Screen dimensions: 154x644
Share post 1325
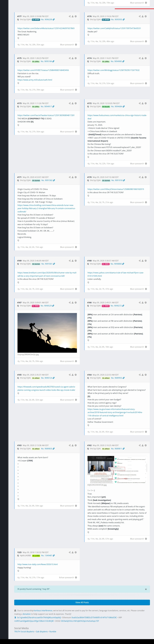tap(70, 552)
